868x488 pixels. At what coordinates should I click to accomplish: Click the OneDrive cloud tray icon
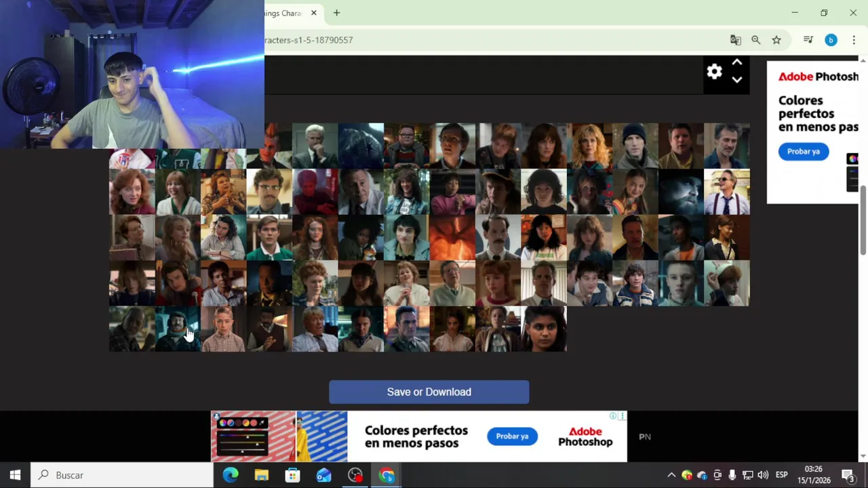click(x=702, y=475)
